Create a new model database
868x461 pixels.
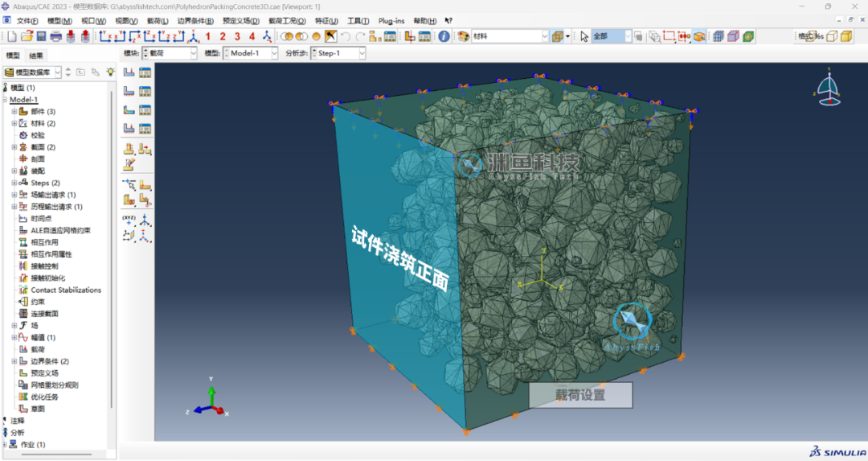11,36
